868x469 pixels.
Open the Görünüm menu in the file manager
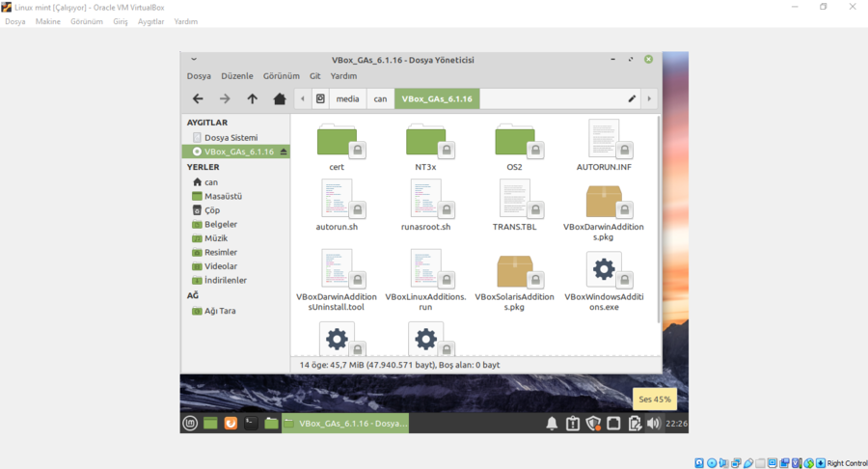282,76
